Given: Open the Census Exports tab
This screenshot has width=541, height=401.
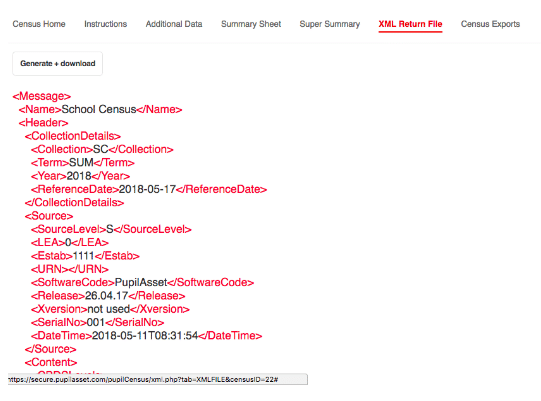Looking at the screenshot, I should pyautogui.click(x=490, y=24).
